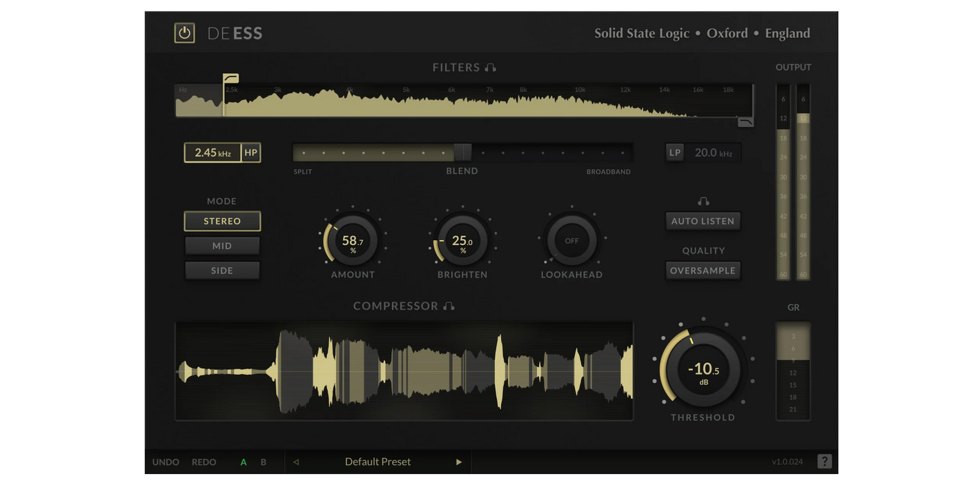Select Mid processing mode
This screenshot has width=980, height=483.
pos(222,246)
